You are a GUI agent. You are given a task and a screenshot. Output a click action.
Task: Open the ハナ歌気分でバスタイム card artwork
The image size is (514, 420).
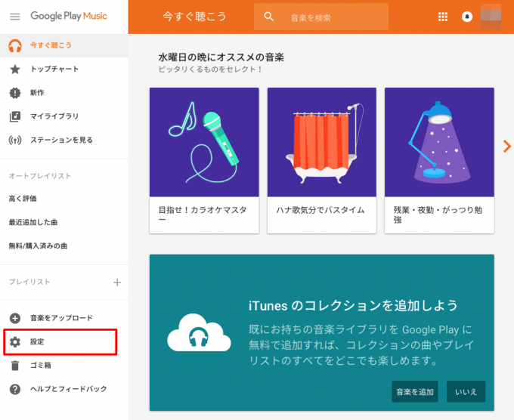[x=322, y=142]
